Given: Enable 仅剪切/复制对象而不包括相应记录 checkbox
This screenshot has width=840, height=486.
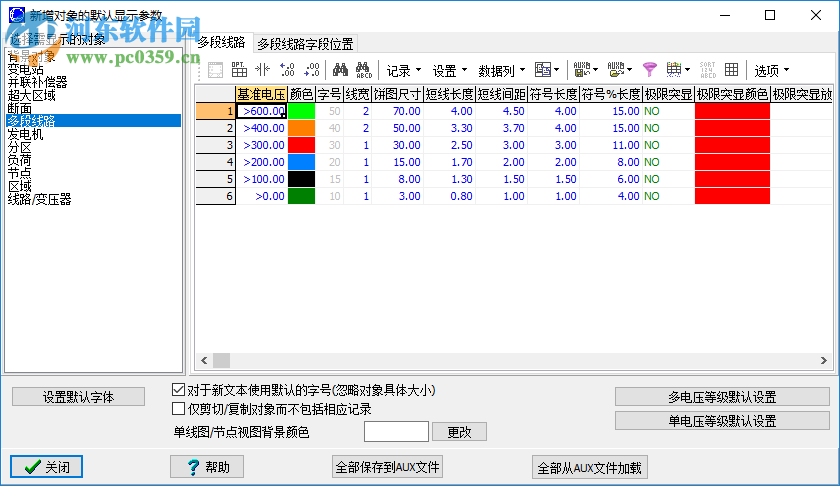Looking at the screenshot, I should [x=178, y=409].
